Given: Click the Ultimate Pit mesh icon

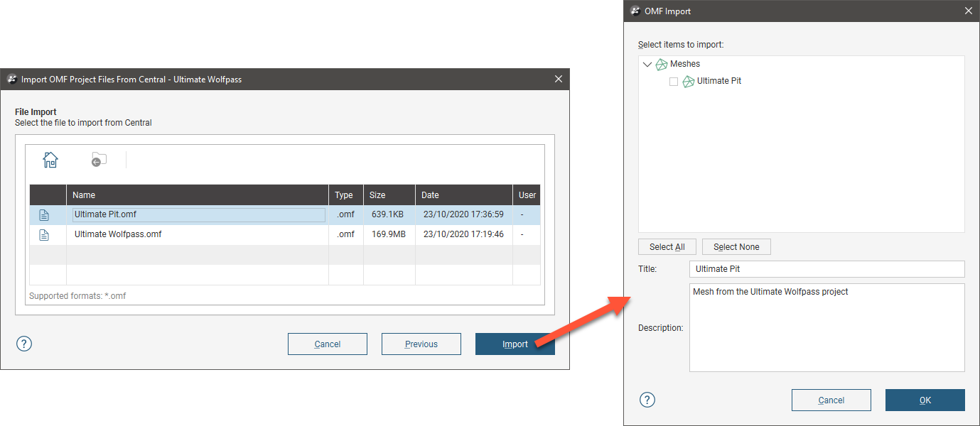Looking at the screenshot, I should pos(688,82).
